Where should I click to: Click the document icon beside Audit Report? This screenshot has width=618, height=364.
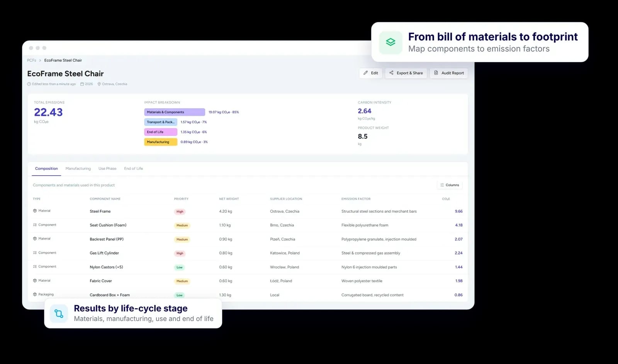436,73
